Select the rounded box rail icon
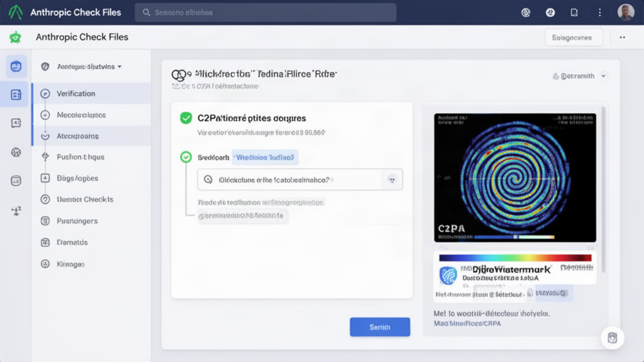This screenshot has width=644, height=362. (16, 180)
